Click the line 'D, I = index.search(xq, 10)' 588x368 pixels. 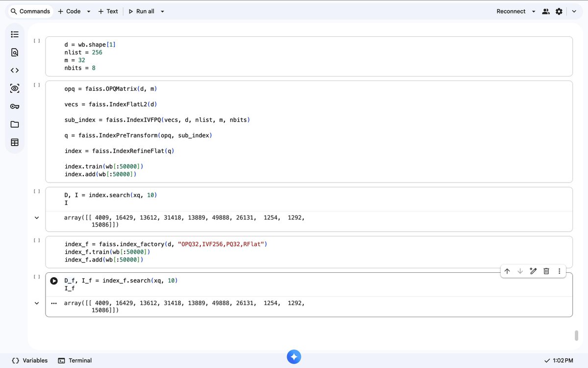[111, 195]
